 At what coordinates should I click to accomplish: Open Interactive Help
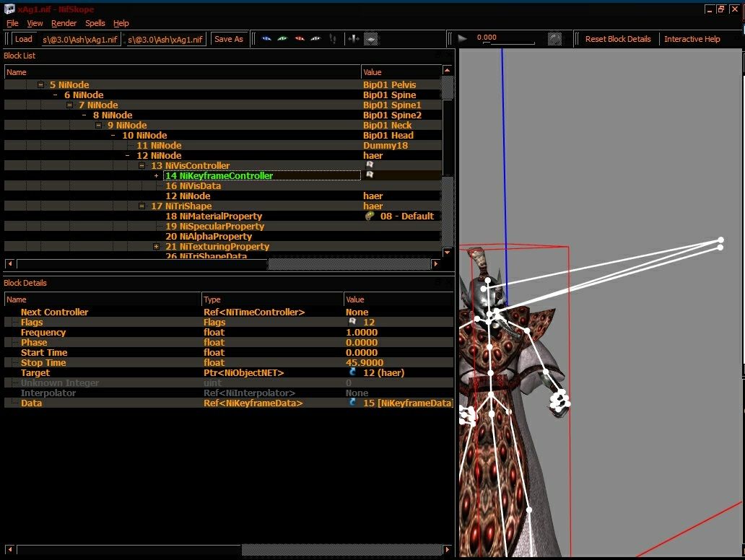pyautogui.click(x=692, y=39)
